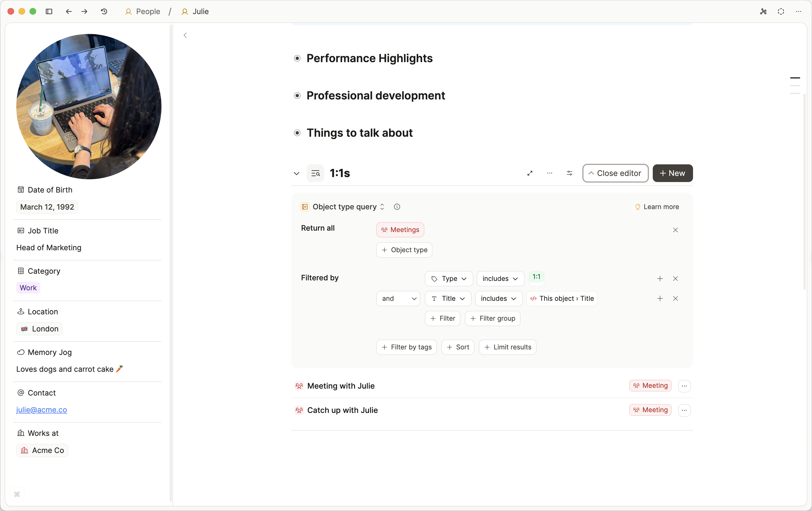
Task: Add a condition after the Type filter row
Action: [x=660, y=278]
